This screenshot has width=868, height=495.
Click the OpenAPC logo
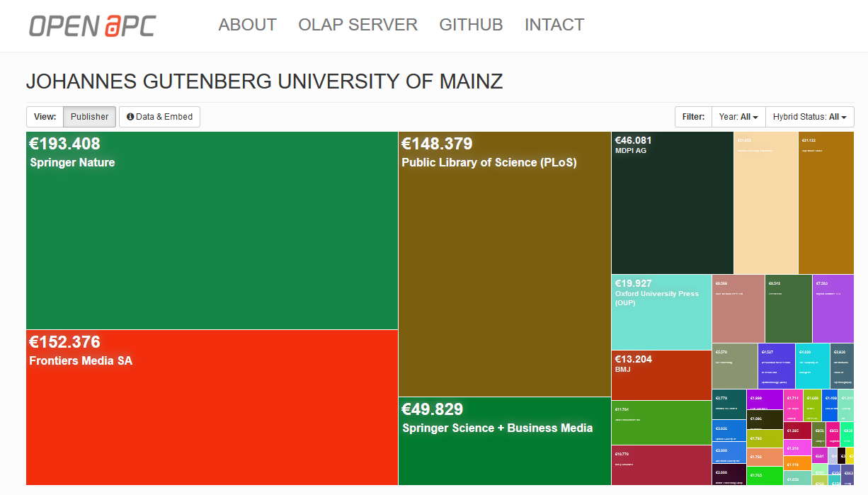click(x=92, y=25)
